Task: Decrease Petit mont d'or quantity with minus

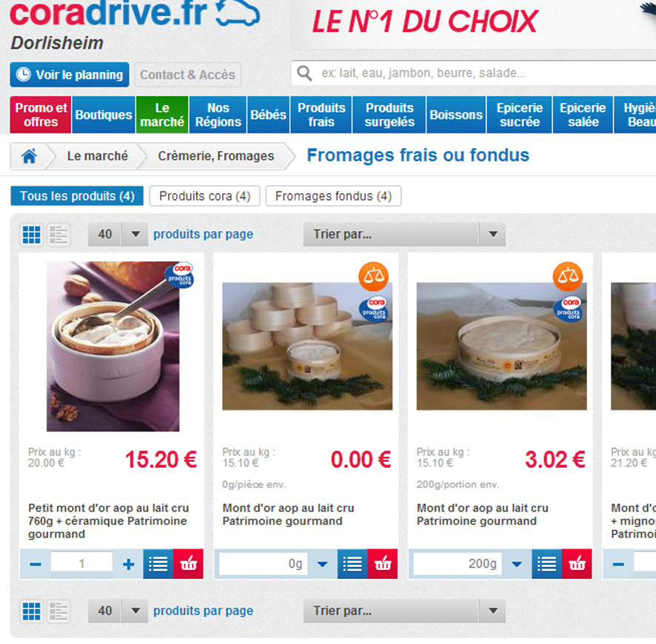Action: click(36, 564)
